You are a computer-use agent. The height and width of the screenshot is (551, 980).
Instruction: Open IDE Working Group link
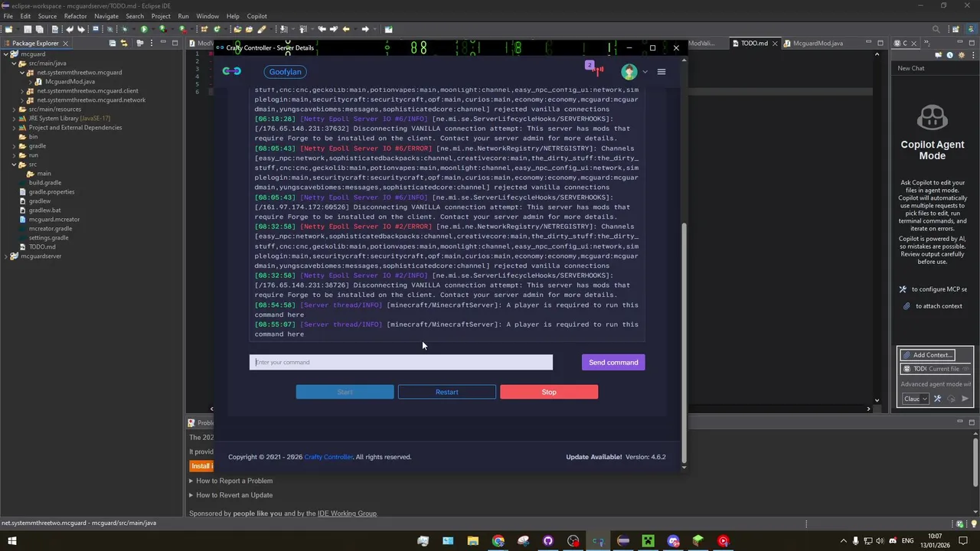[347, 514]
